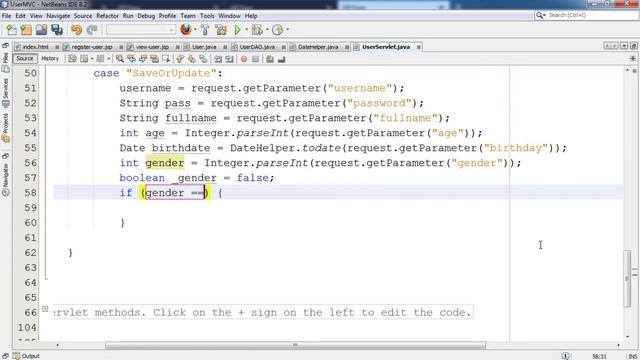Click the Comment icon in the editor toolbar
This screenshot has height=360, width=640.
point(270,59)
